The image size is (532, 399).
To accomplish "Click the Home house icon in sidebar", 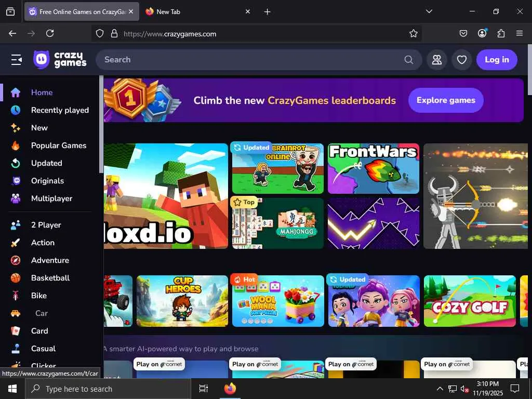I will pos(15,92).
